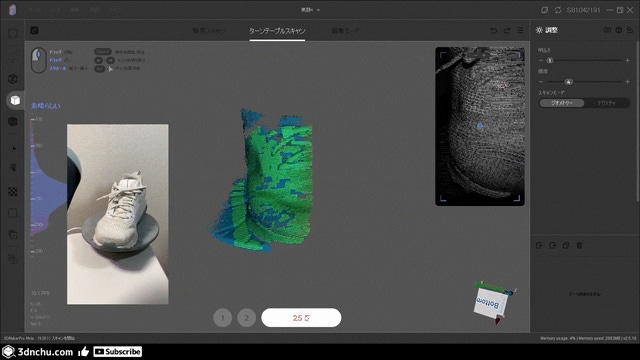Open the list menu icon beside redo
640x360 pixels.
tap(520, 31)
